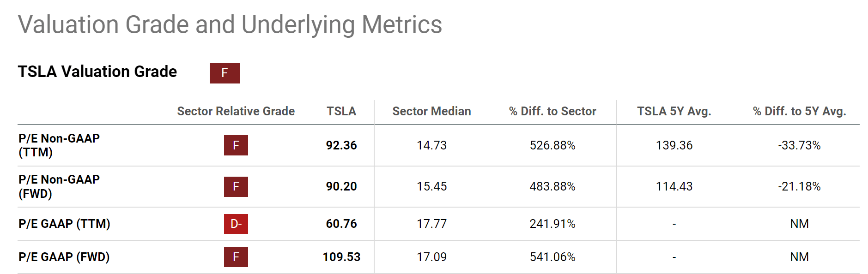Click the TSLA Valuation Grade F badge
Viewport: 868px width, 274px height.
pos(225,73)
